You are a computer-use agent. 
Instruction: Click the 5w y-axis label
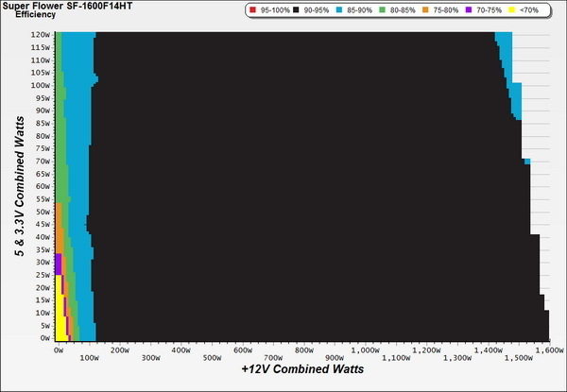[44, 326]
